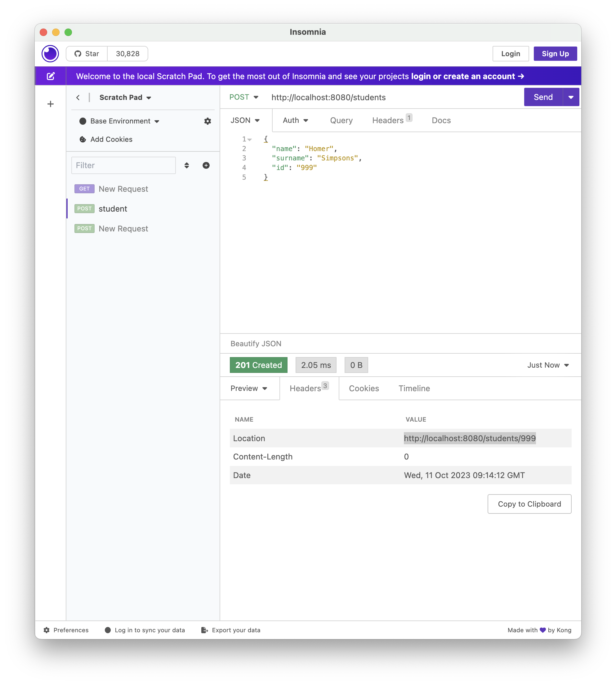Click the 201 Created status badge
This screenshot has height=685, width=616.
(259, 365)
